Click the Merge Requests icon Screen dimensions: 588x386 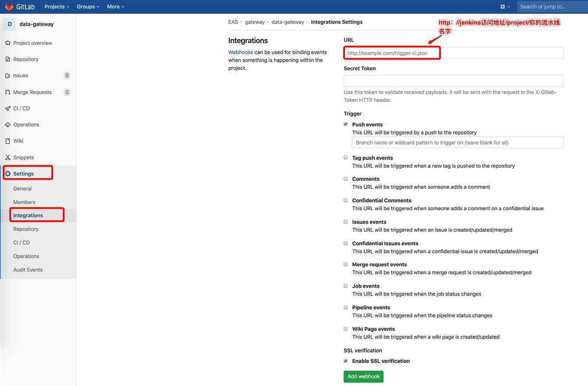[7, 92]
